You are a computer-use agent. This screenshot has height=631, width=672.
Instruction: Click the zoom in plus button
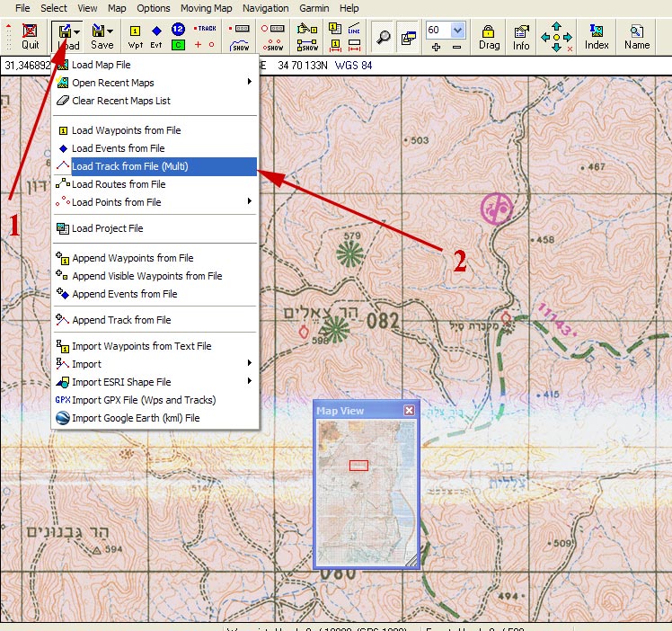(x=436, y=47)
